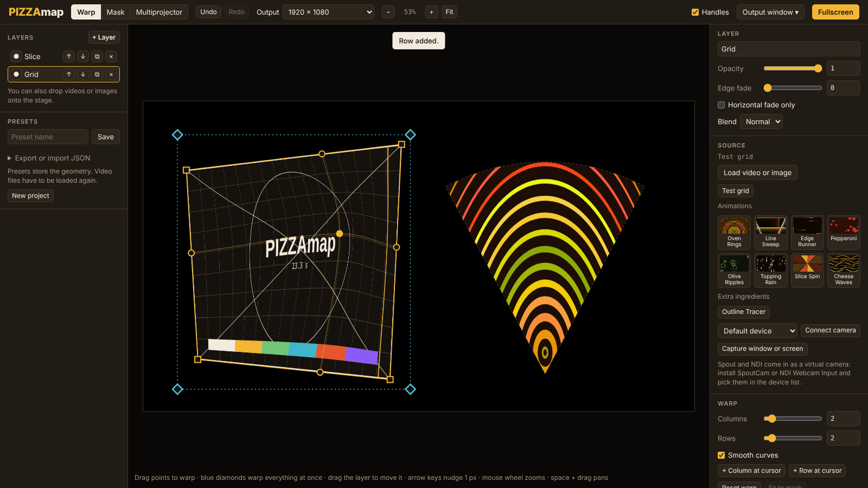The image size is (868, 488).
Task: Select the top-left blue diamond warp handle
Action: 177,134
